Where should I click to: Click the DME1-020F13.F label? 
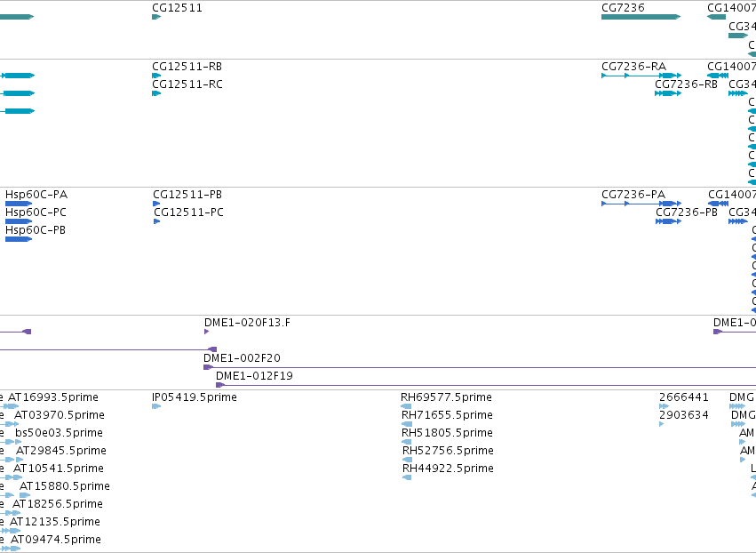click(x=247, y=323)
